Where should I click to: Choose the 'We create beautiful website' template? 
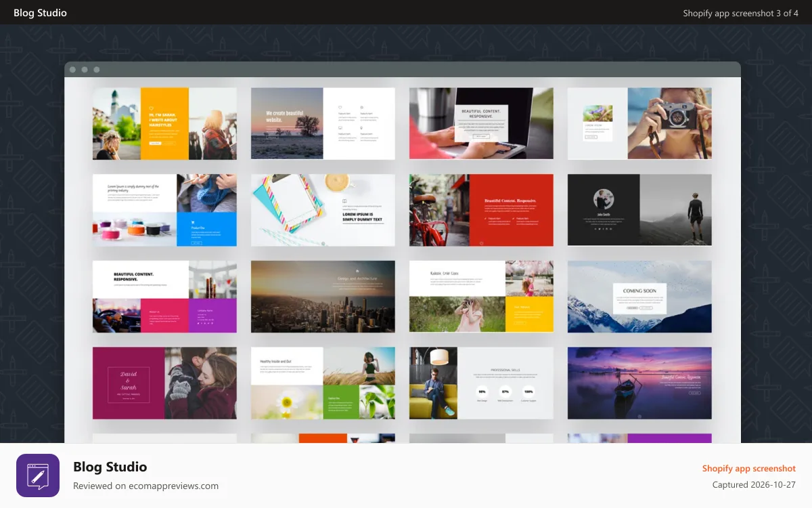(323, 123)
